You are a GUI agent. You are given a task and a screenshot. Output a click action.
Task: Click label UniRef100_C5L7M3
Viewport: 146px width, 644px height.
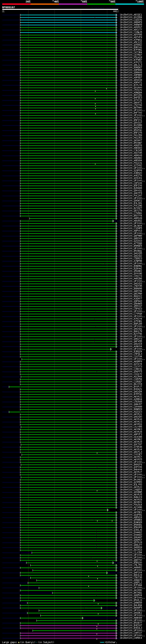point(131,565)
